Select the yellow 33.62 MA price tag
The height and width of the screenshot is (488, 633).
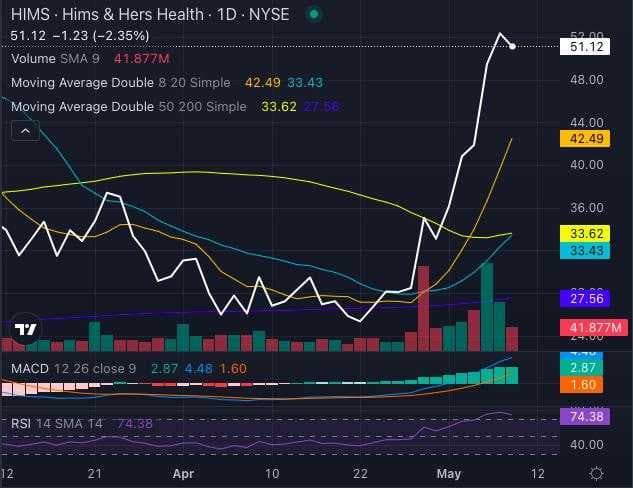point(585,233)
